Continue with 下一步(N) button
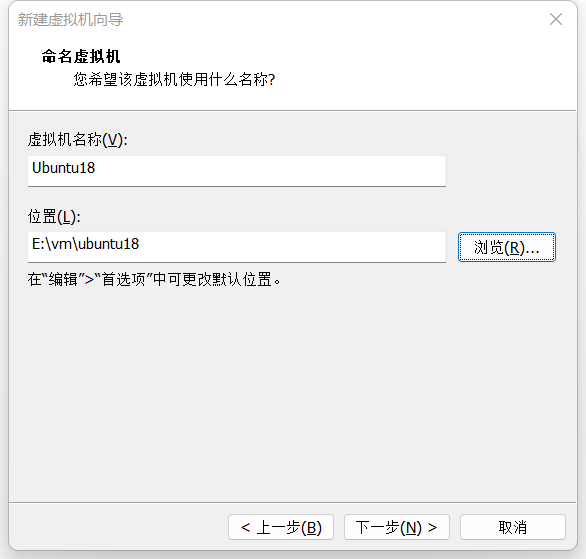This screenshot has height=559, width=586. (x=397, y=527)
